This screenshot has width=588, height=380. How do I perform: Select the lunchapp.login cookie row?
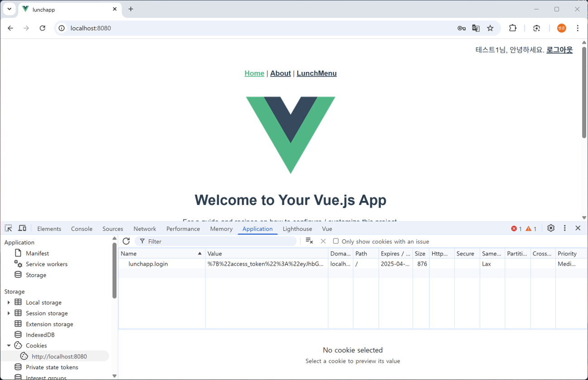point(353,264)
